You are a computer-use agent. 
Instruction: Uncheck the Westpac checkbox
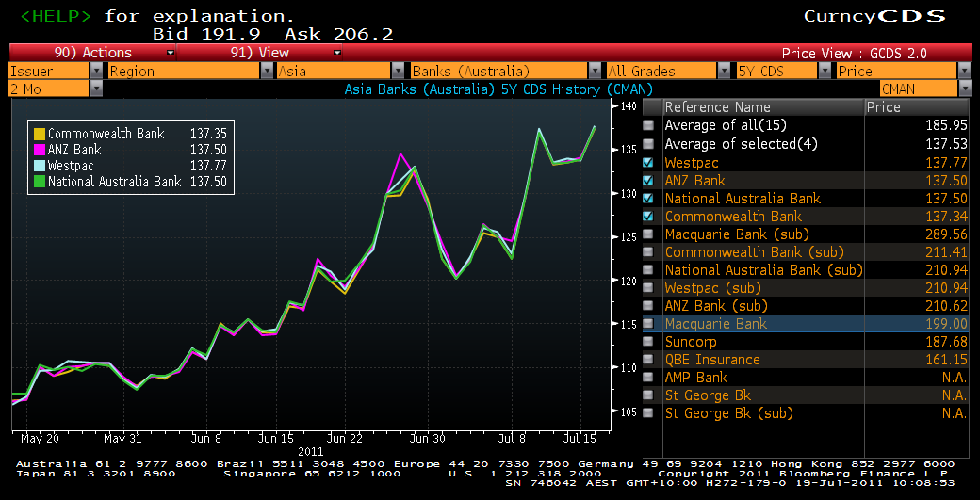tap(648, 162)
